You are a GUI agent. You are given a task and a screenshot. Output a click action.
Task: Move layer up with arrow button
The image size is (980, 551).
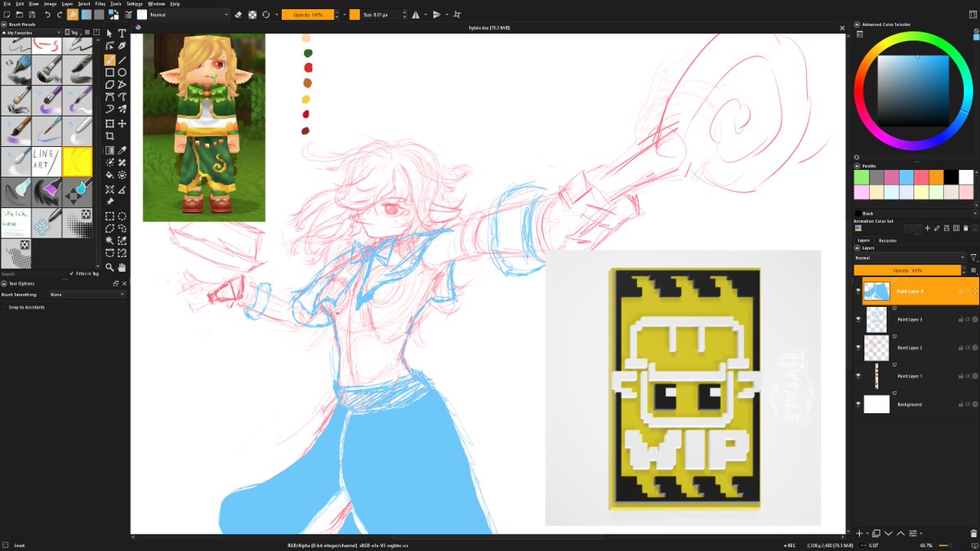900,533
